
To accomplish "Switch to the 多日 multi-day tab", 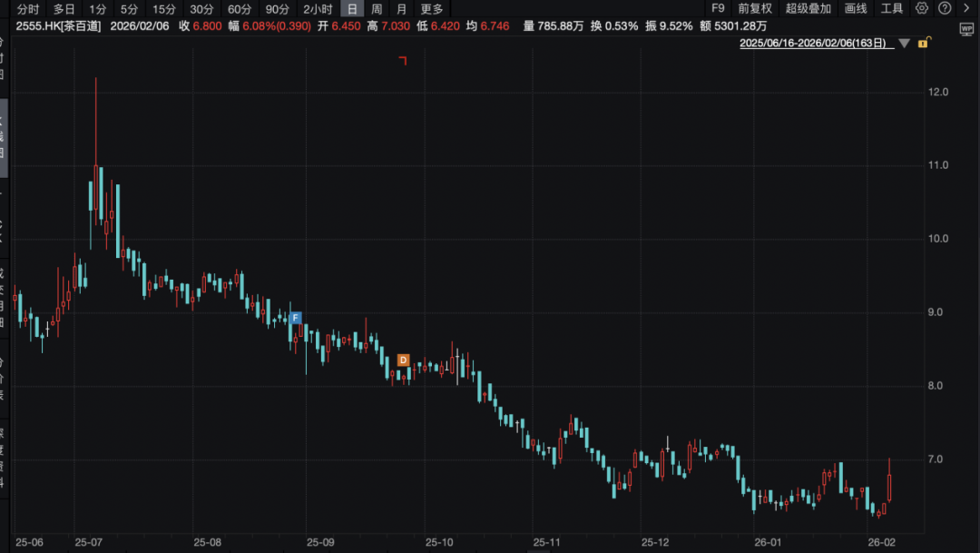I will coord(64,9).
